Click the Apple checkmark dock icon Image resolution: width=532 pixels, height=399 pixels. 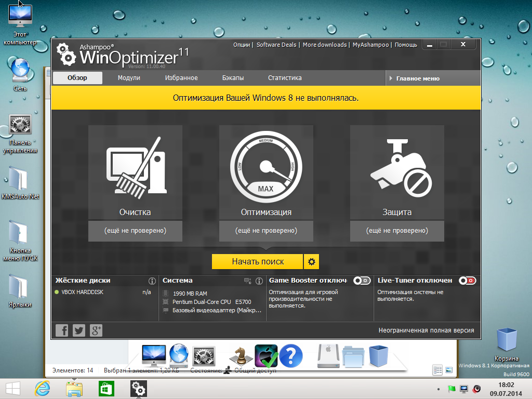[267, 356]
